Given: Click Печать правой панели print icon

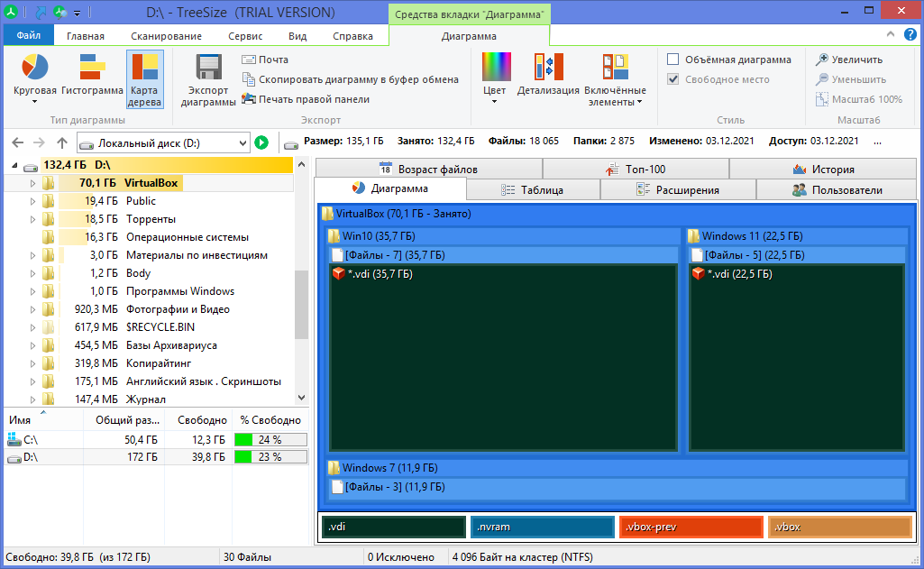Looking at the screenshot, I should pos(249,98).
